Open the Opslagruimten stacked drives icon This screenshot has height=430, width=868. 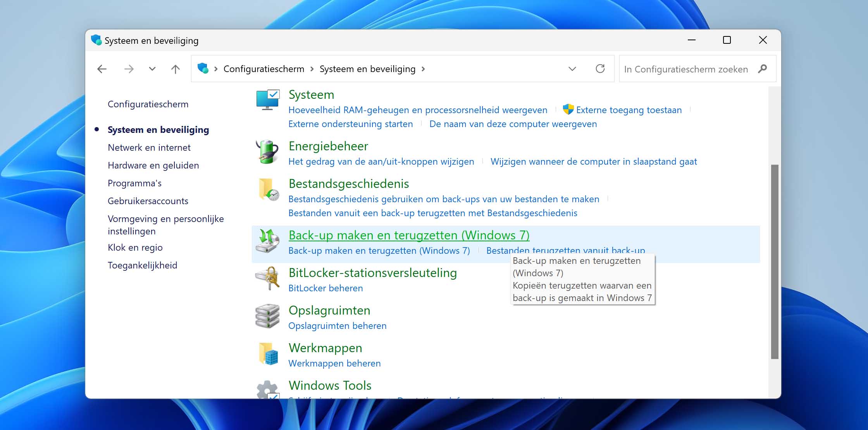(267, 316)
